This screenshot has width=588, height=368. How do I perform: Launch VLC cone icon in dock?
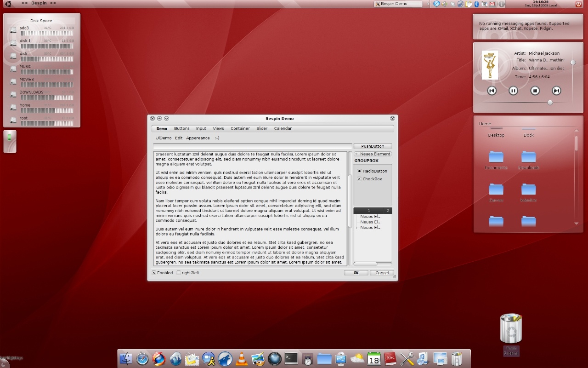tap(242, 358)
